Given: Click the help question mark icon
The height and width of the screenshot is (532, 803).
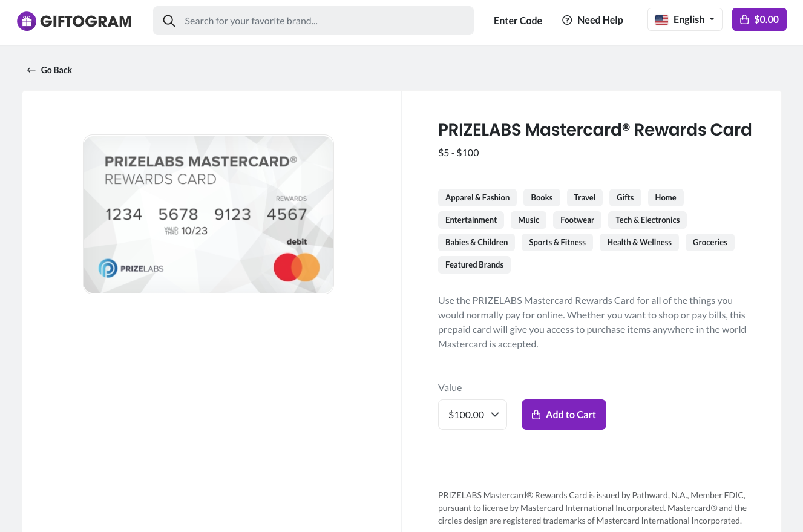Looking at the screenshot, I should 567,21.
